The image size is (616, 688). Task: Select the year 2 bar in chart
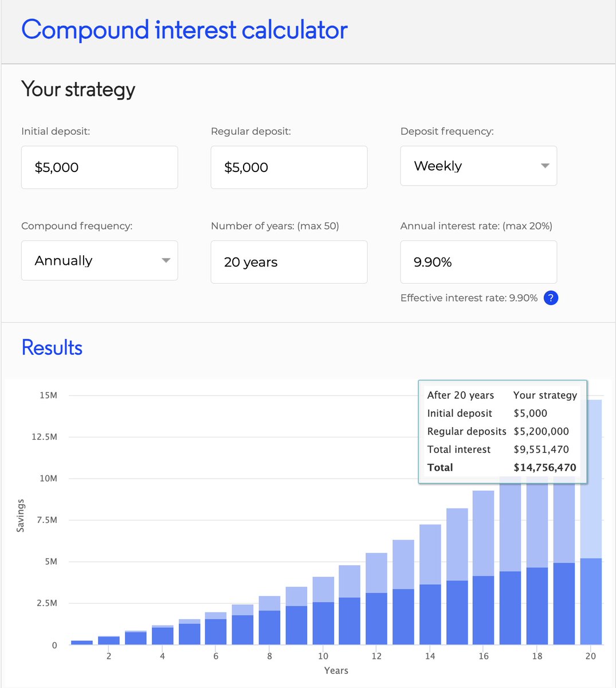click(x=109, y=640)
